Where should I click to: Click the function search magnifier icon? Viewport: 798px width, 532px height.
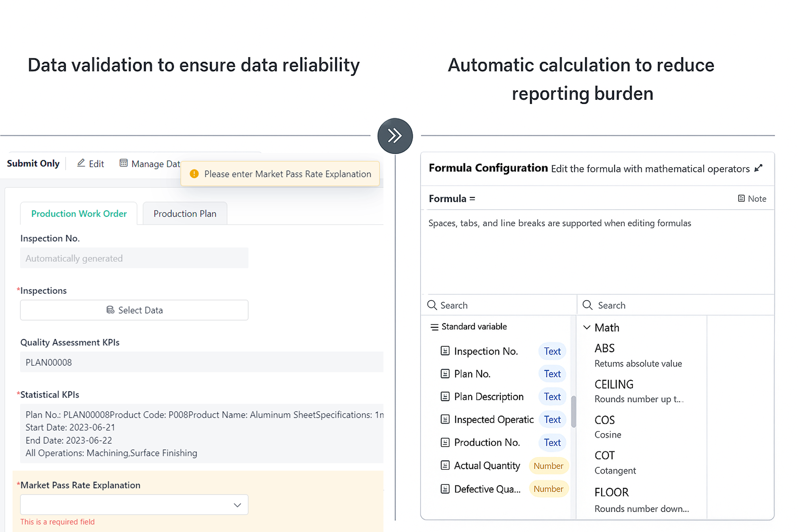(x=587, y=305)
